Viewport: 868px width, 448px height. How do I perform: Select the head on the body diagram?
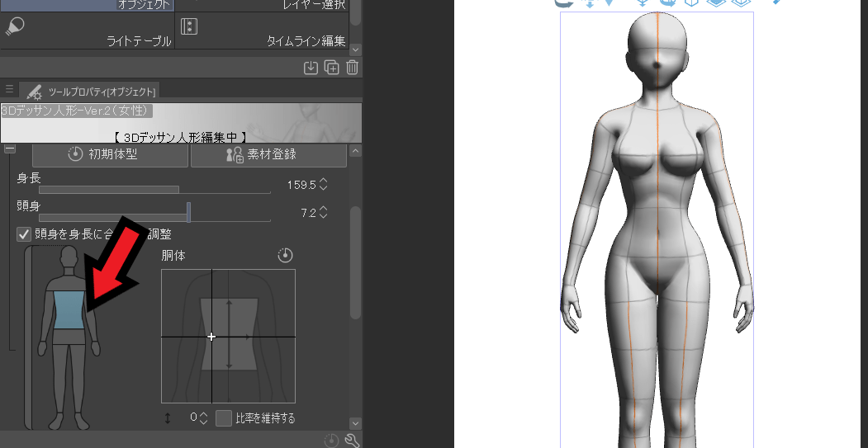pyautogui.click(x=69, y=256)
